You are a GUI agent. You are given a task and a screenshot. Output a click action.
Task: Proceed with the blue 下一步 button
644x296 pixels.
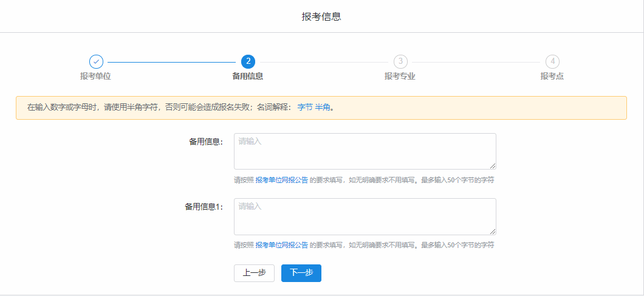301,274
